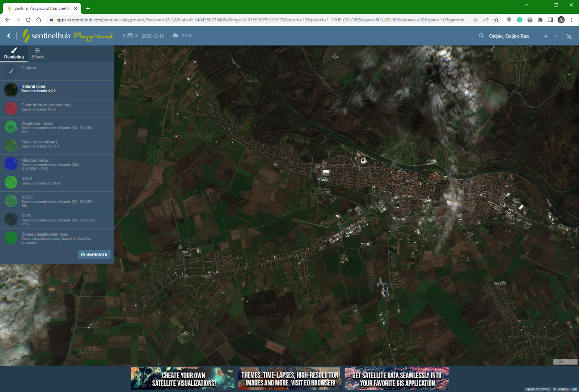Open the tab search dropdown chevron
Image resolution: width=579 pixels, height=392 pixels.
pos(527,5)
